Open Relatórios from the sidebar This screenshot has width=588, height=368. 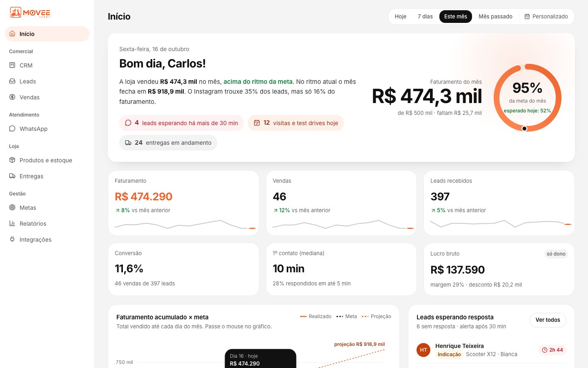tap(47, 224)
